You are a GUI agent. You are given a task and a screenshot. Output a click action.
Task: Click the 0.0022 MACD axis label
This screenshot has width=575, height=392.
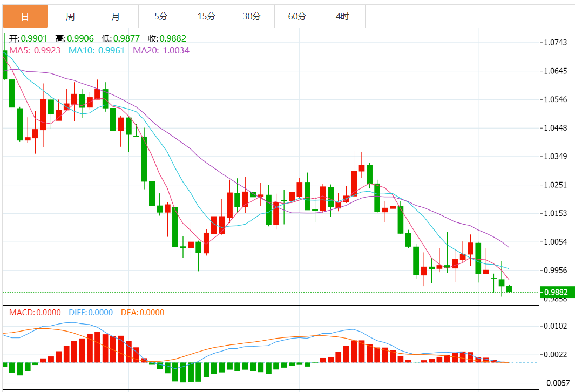tap(555, 355)
